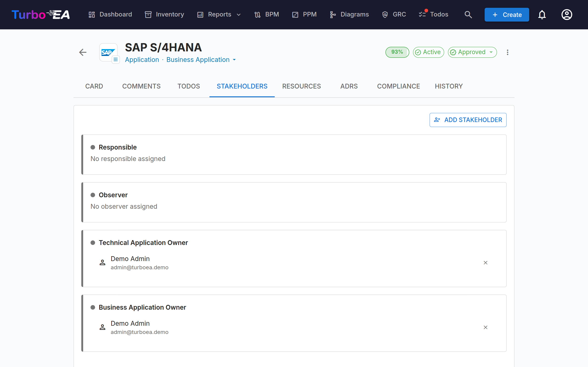Screen dimensions: 588x367
Task: Switch to the History tab
Action: click(x=449, y=86)
